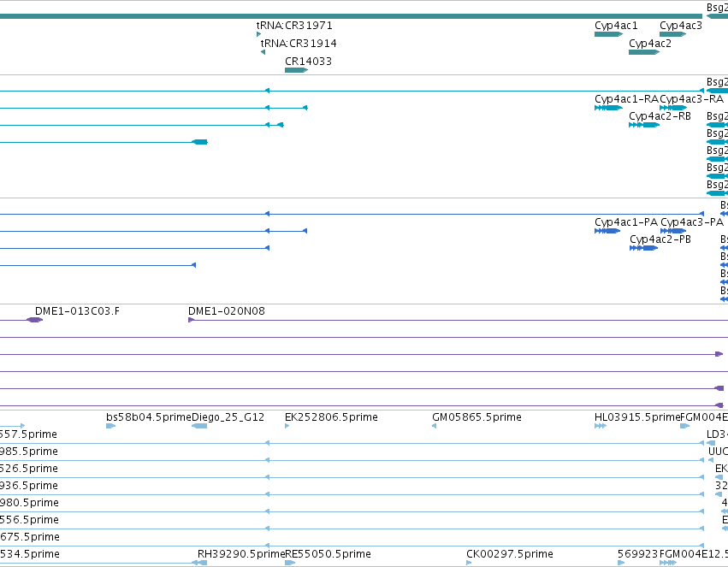Click the Cyp4ac3-RA transcript label
Screen dimensions: 728x567
pos(692,99)
